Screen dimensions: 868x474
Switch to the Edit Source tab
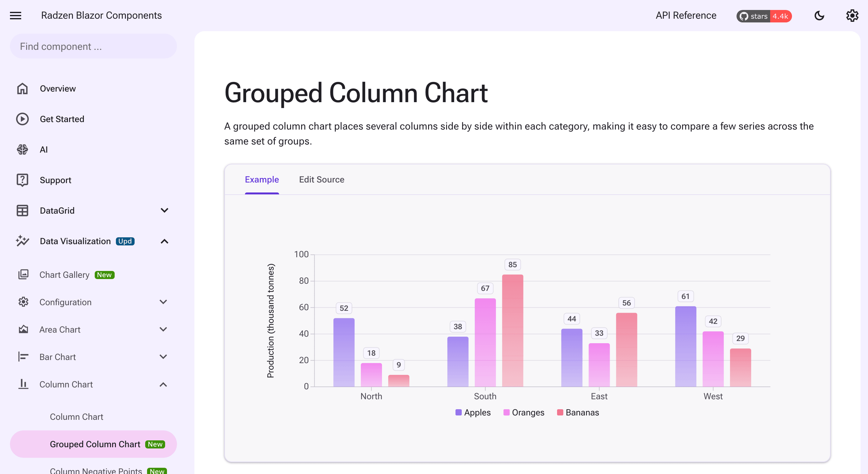coord(322,180)
